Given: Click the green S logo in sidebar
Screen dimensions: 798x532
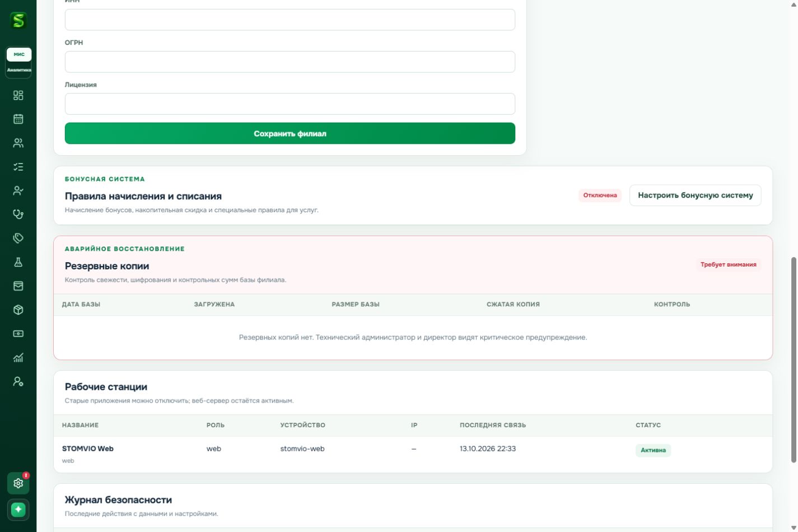Looking at the screenshot, I should (18, 21).
